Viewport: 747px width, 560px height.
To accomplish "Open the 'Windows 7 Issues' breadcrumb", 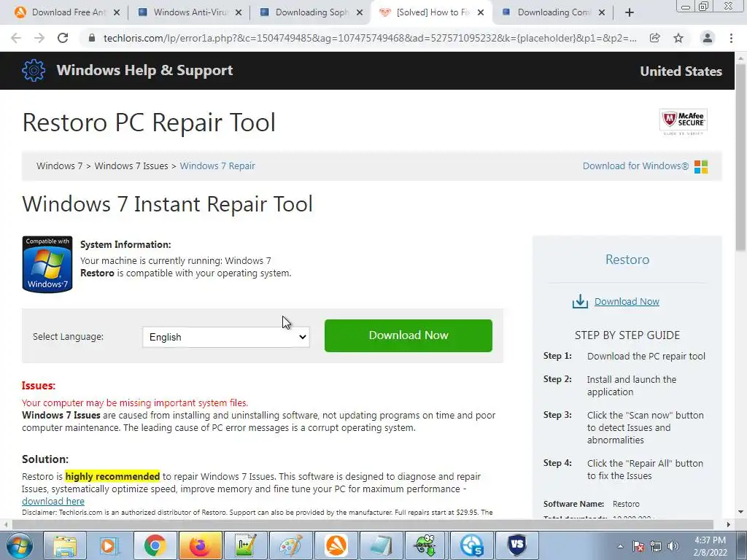I will pyautogui.click(x=131, y=166).
